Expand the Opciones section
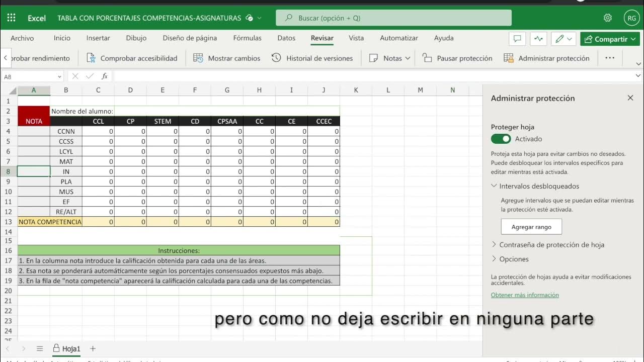Screen dimensions: 644x362 (510, 259)
